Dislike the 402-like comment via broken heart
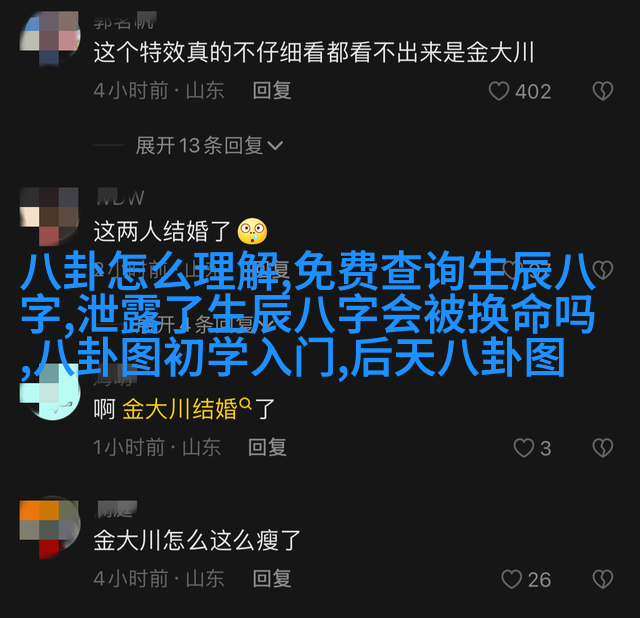The height and width of the screenshot is (618, 640). click(603, 91)
